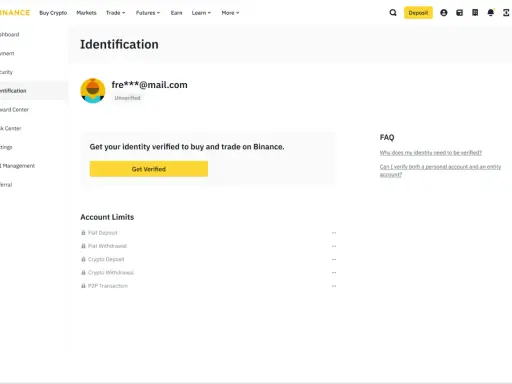The width and height of the screenshot is (512, 384).
Task: Click the FAQ heading
Action: [387, 137]
